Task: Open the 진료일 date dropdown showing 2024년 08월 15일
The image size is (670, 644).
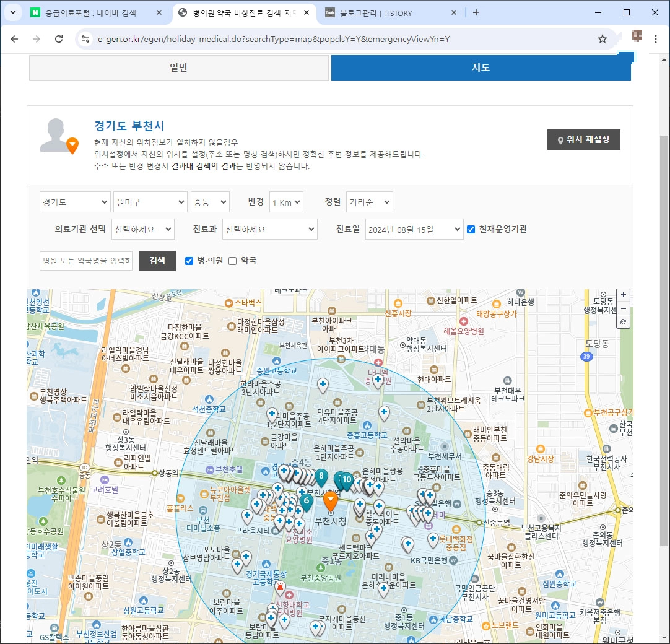Action: pyautogui.click(x=414, y=229)
